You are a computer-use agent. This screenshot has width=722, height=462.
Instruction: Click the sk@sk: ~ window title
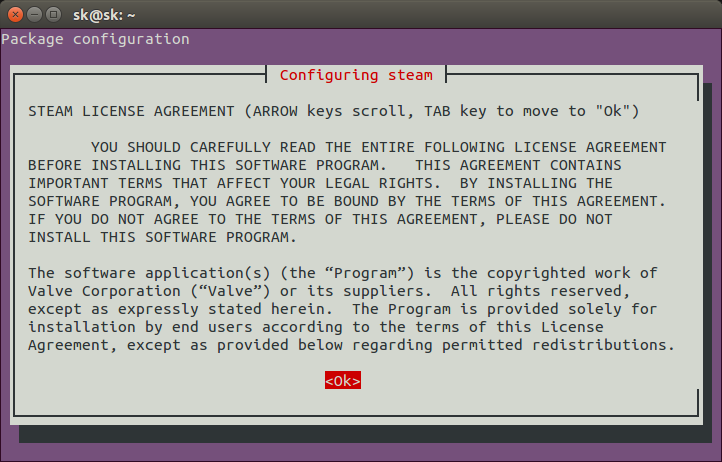(x=104, y=15)
